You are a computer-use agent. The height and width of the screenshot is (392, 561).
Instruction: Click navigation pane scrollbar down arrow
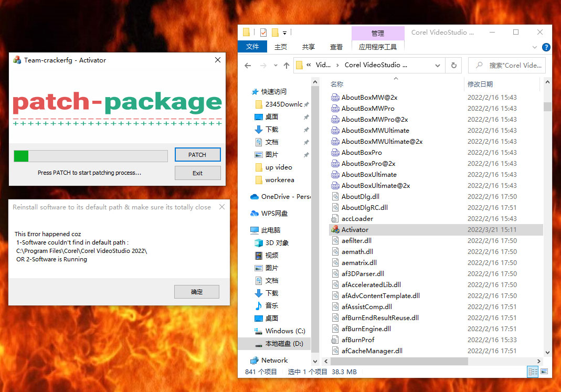pyautogui.click(x=315, y=361)
